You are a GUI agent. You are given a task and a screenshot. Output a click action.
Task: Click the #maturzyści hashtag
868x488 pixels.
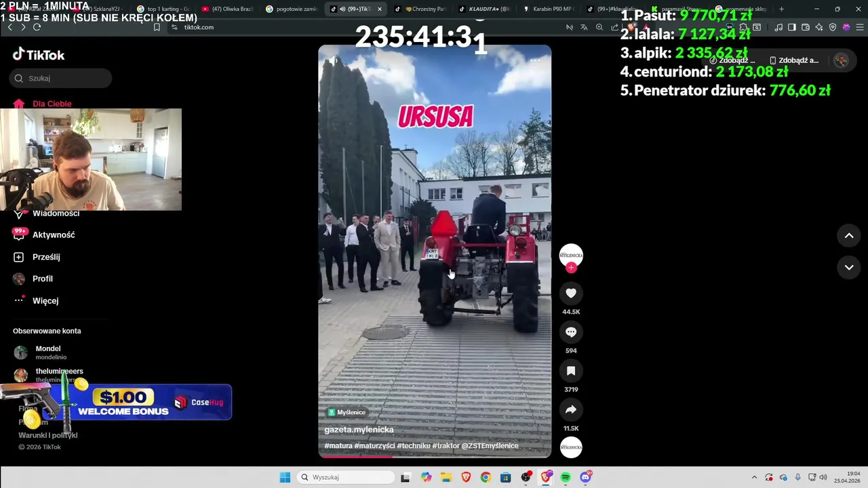tap(374, 445)
